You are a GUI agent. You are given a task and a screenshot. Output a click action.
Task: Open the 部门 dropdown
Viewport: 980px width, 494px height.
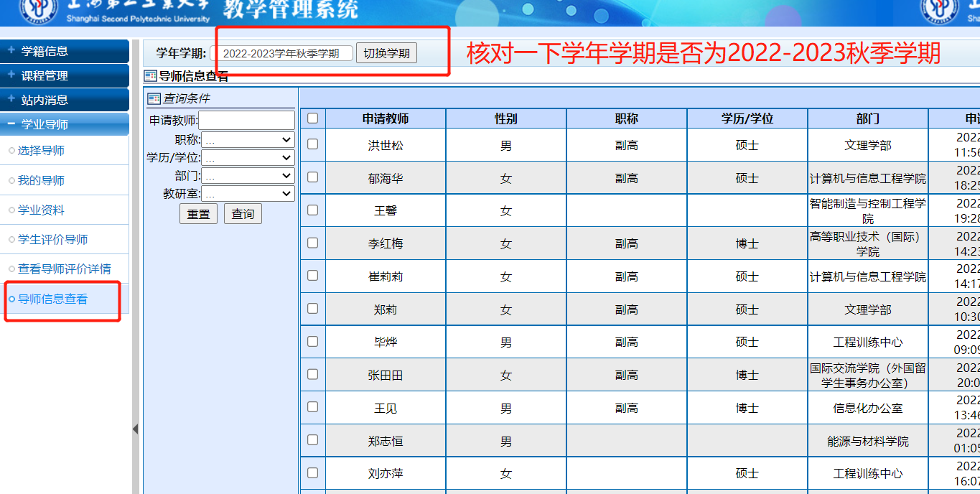click(x=248, y=176)
